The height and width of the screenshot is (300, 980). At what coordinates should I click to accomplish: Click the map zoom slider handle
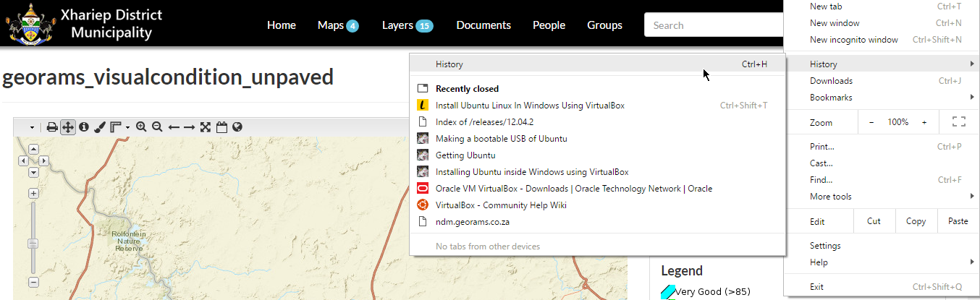click(x=33, y=244)
